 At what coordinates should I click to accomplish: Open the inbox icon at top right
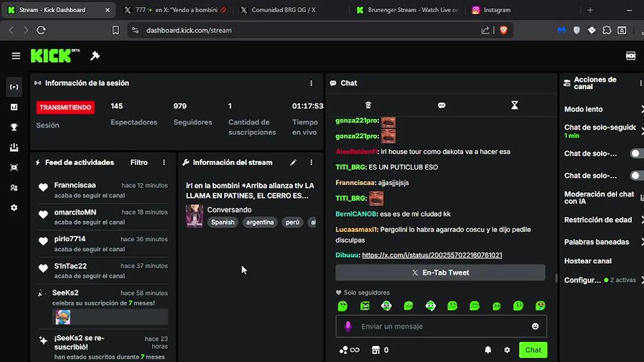631,56
